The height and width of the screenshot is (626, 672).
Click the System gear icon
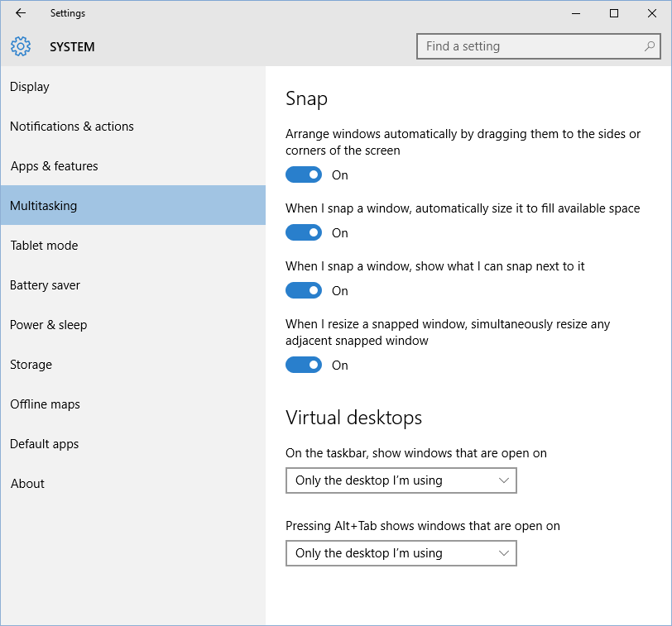click(x=21, y=46)
